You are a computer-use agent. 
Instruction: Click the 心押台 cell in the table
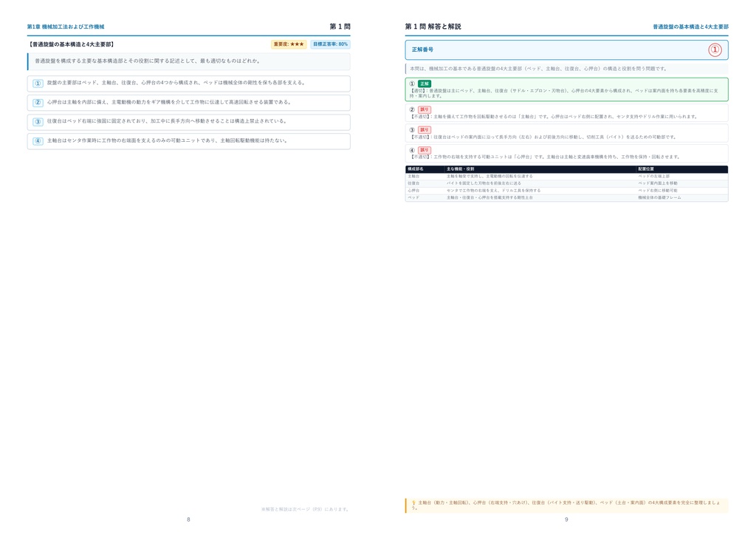click(413, 191)
